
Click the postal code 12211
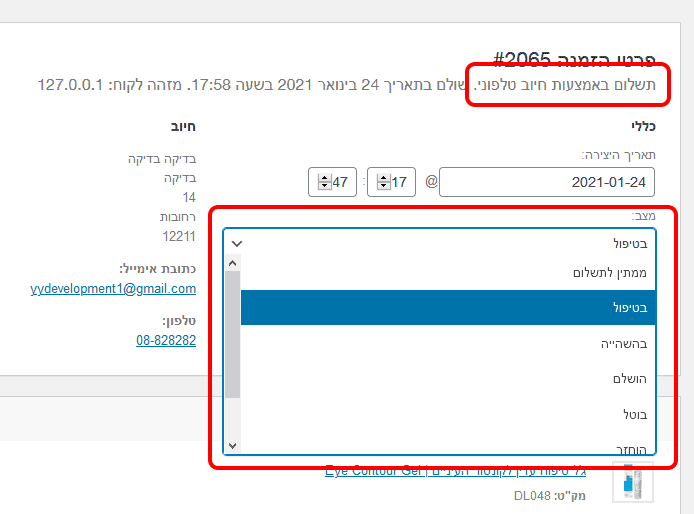(x=179, y=236)
